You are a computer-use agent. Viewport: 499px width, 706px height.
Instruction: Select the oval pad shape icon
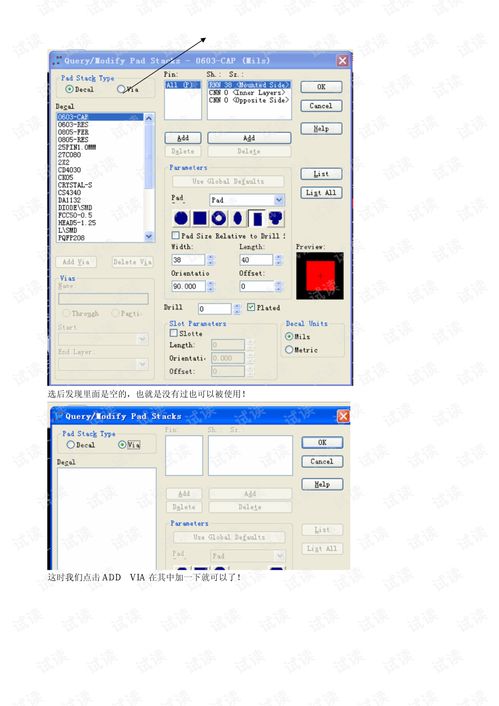pyautogui.click(x=238, y=218)
